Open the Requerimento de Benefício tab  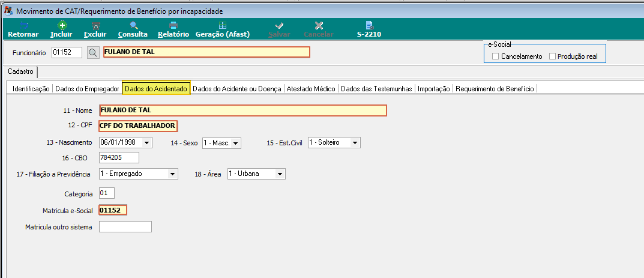(x=495, y=88)
